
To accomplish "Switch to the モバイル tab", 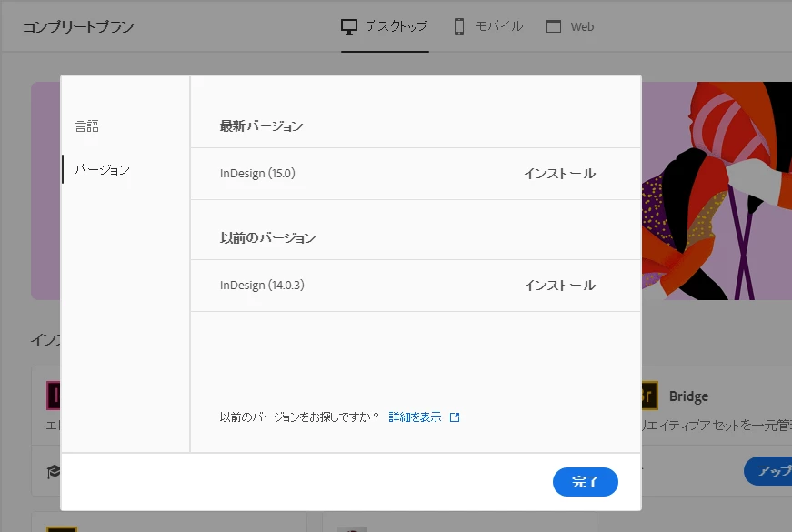I will [488, 26].
